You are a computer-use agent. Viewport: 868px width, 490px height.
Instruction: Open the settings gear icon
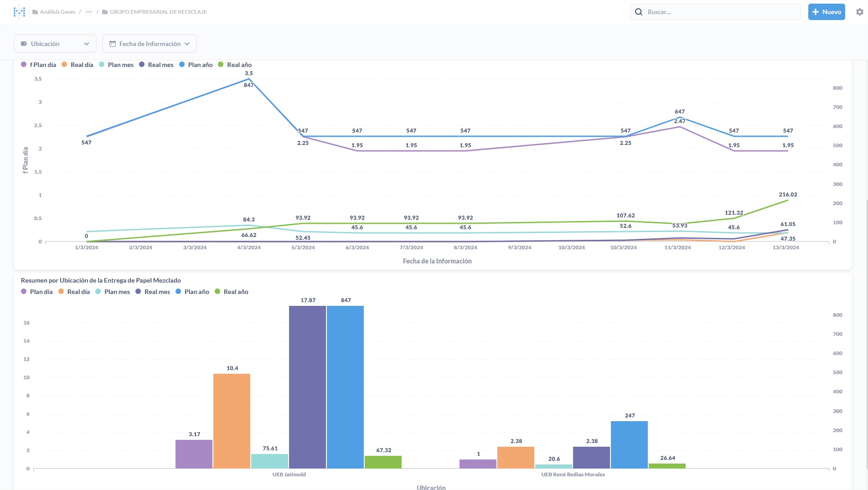pos(859,12)
